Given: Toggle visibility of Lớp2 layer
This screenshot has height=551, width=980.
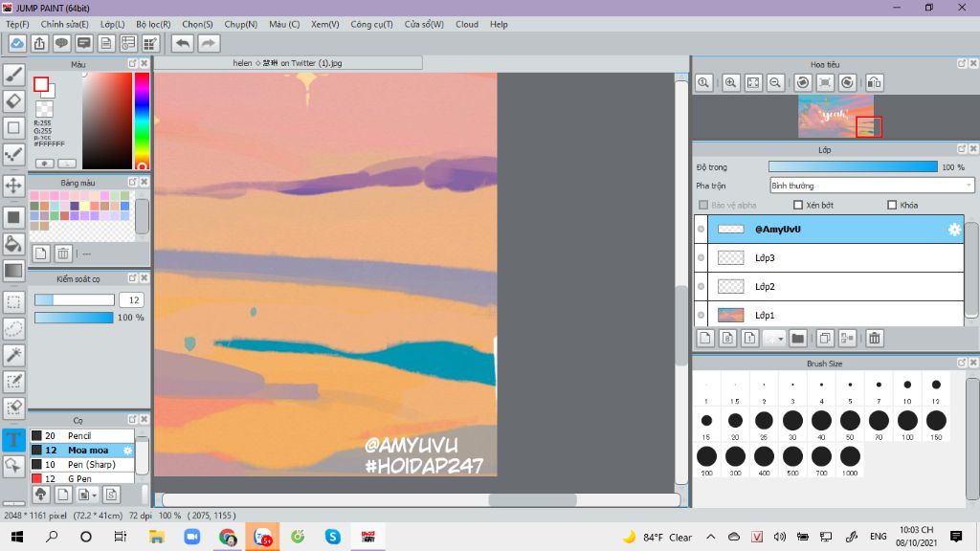Looking at the screenshot, I should pyautogui.click(x=701, y=286).
